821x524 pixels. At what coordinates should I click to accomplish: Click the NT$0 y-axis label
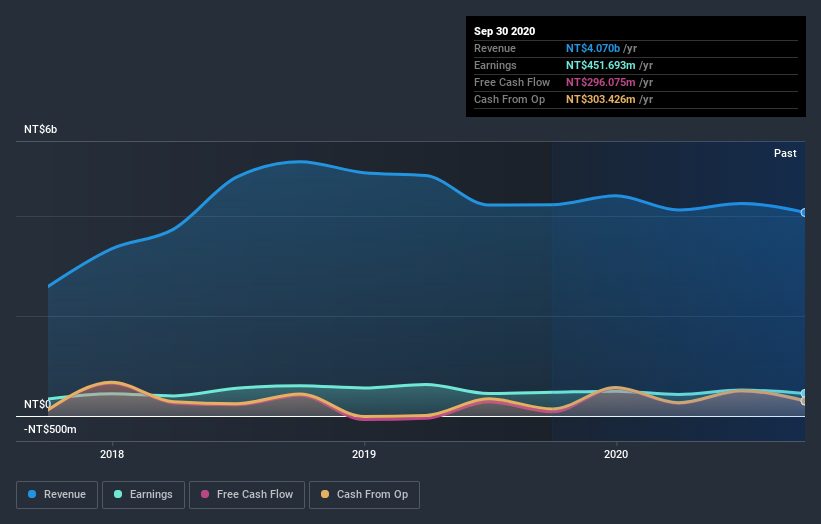[37, 404]
